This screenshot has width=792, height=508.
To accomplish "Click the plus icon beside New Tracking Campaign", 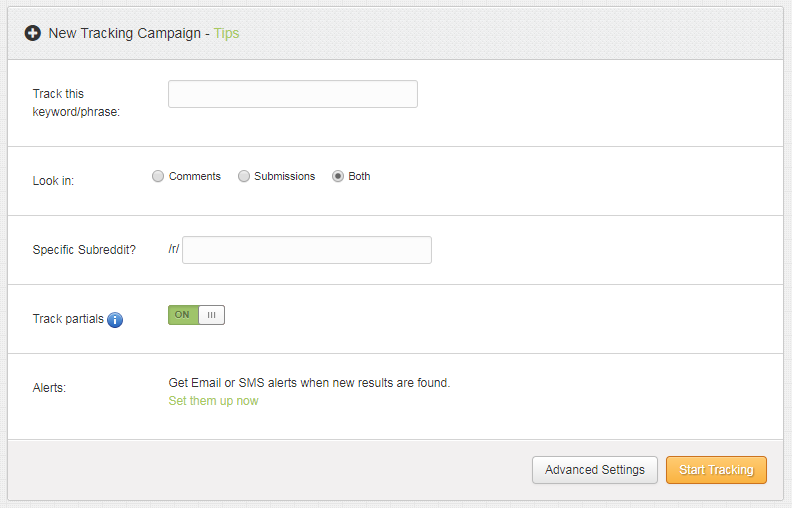I will 33,33.
